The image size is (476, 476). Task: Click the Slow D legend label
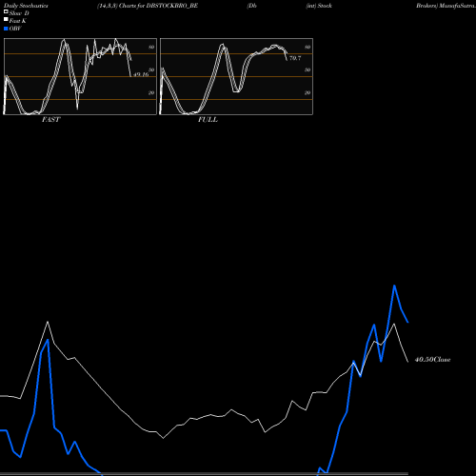(19, 13)
